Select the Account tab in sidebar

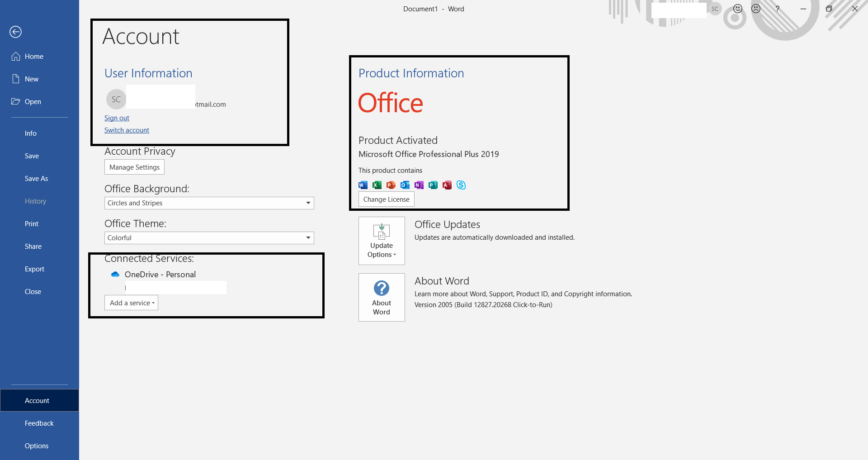coord(39,400)
